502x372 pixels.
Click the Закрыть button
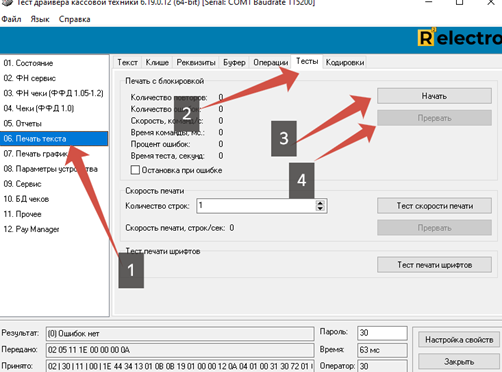tap(459, 361)
